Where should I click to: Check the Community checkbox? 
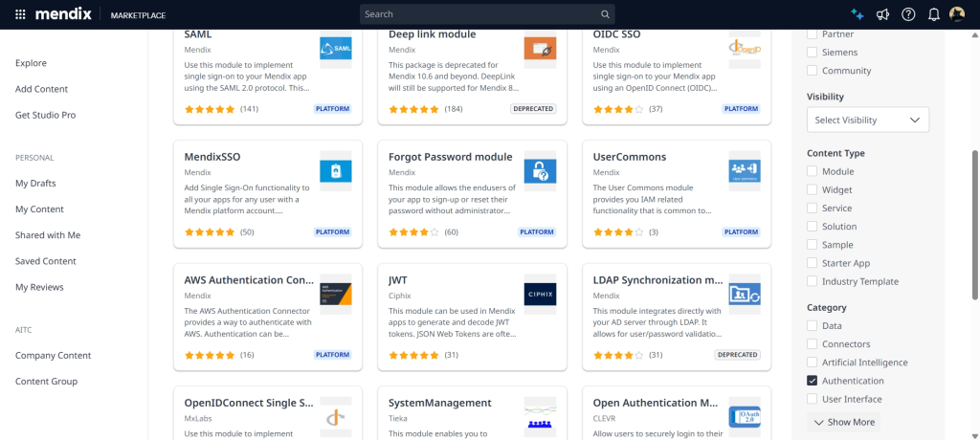(812, 71)
